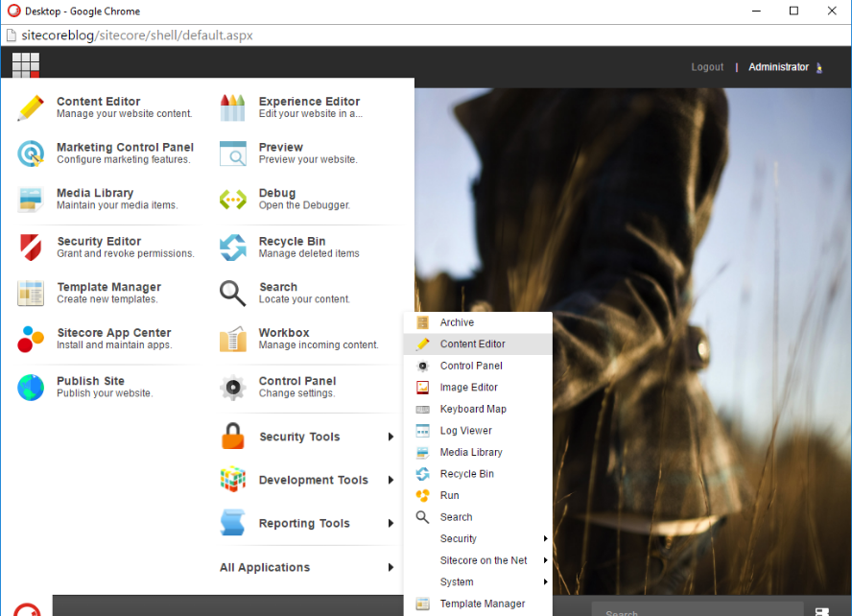Image resolution: width=852 pixels, height=616 pixels.
Task: Click the Sitecore App Center colored dots icon
Action: [x=31, y=339]
